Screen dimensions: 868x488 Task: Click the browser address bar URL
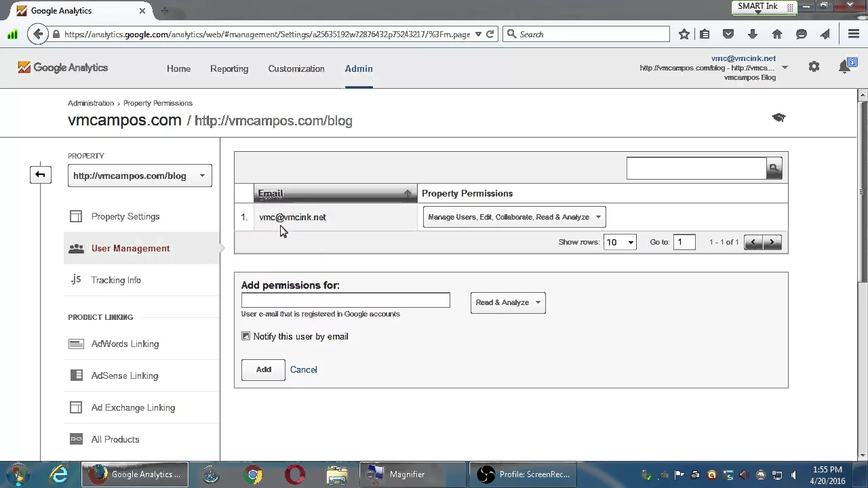tap(267, 34)
